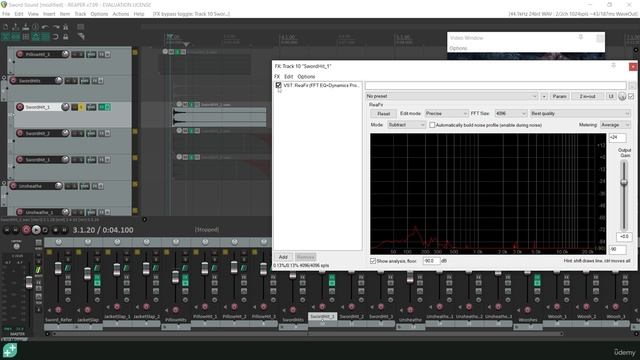Open Options menu in the Video Window
This screenshot has width=640, height=360.
tap(458, 48)
